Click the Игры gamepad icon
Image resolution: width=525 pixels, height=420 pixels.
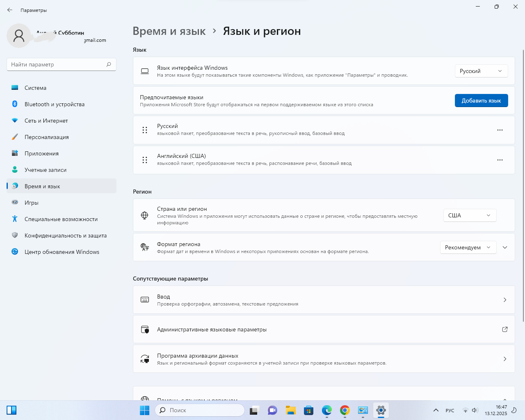(x=15, y=202)
